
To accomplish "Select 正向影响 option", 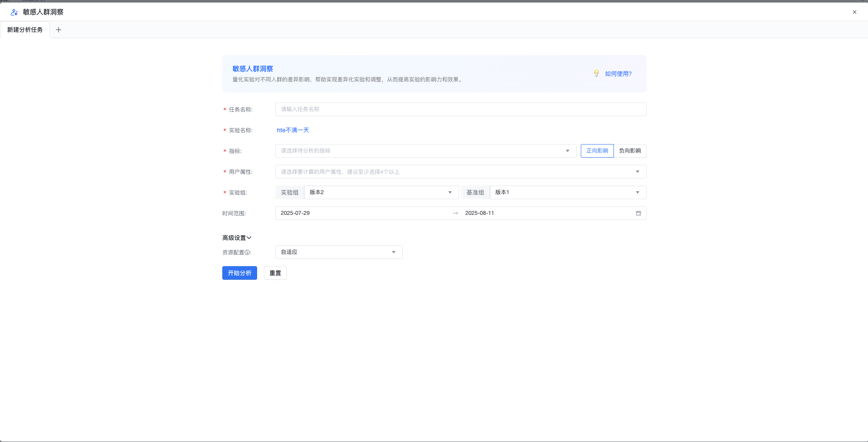I will [597, 151].
